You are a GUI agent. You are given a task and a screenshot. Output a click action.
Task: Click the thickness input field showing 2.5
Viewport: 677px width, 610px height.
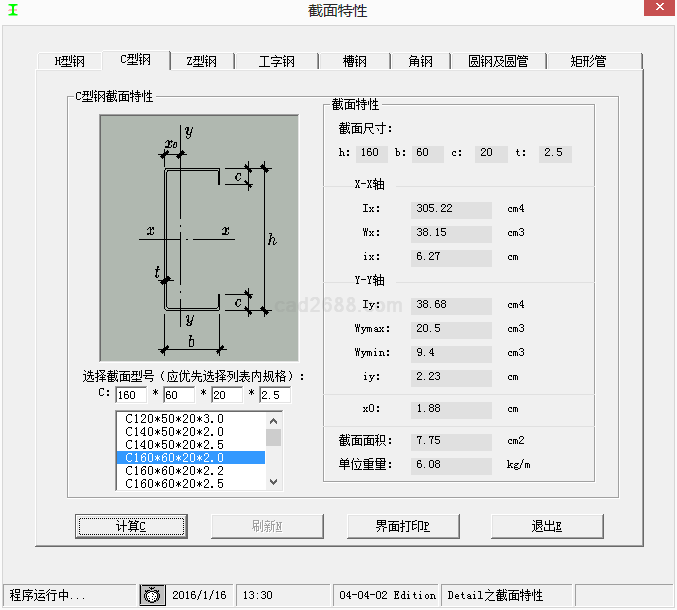pyautogui.click(x=274, y=395)
